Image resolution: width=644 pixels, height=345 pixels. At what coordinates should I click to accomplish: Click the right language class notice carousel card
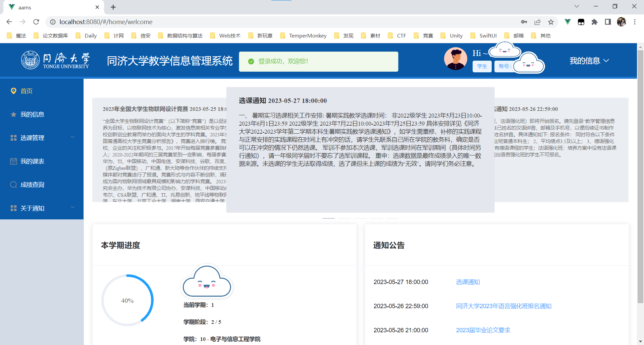[561, 150]
